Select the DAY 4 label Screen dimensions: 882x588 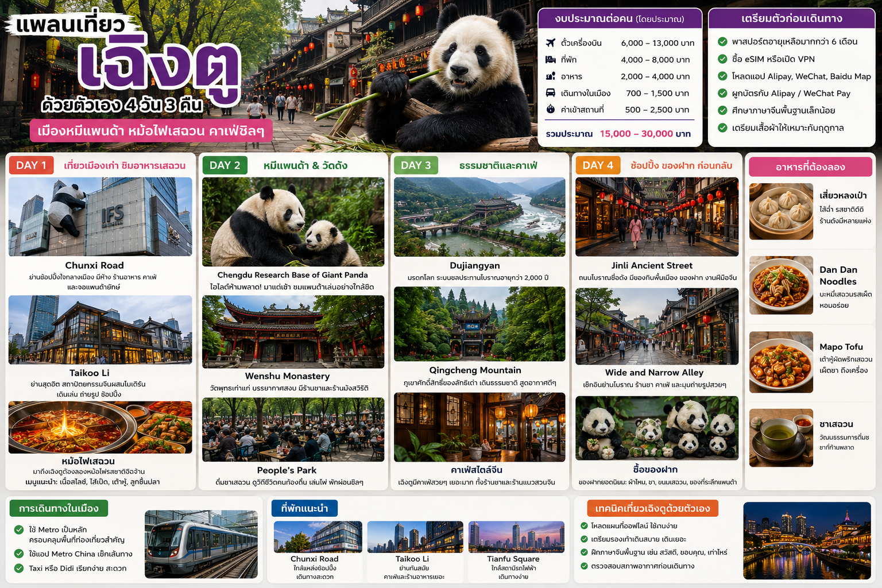pos(598,165)
